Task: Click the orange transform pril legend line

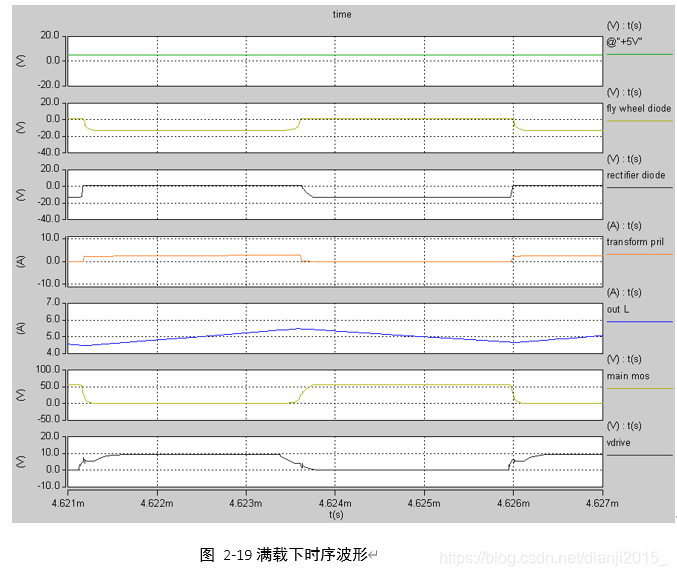Action: pyautogui.click(x=639, y=255)
